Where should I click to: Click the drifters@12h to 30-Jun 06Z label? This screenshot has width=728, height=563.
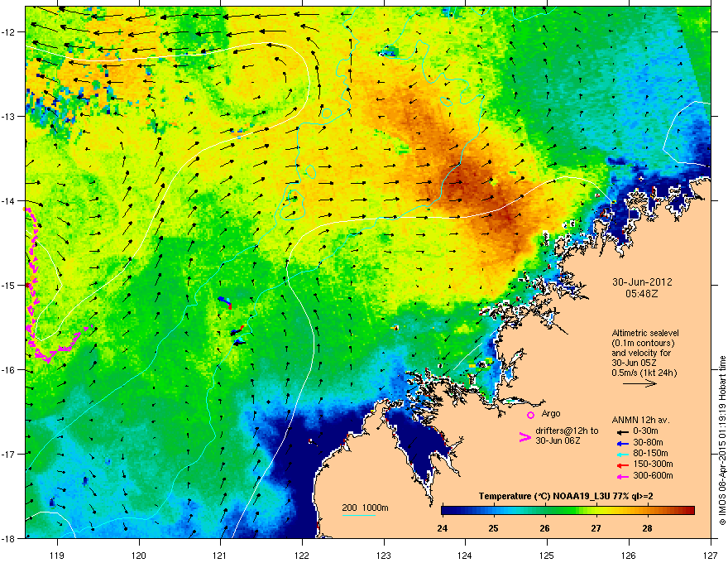(567, 435)
